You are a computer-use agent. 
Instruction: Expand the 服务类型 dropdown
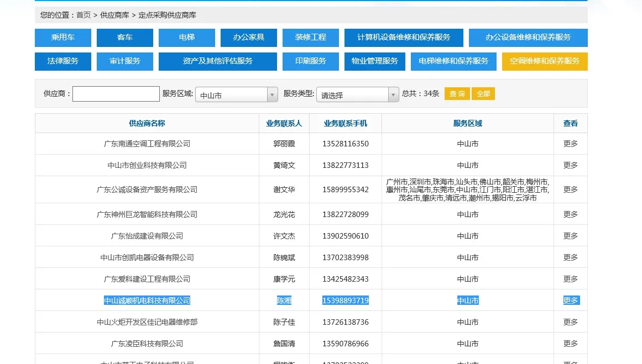click(358, 95)
